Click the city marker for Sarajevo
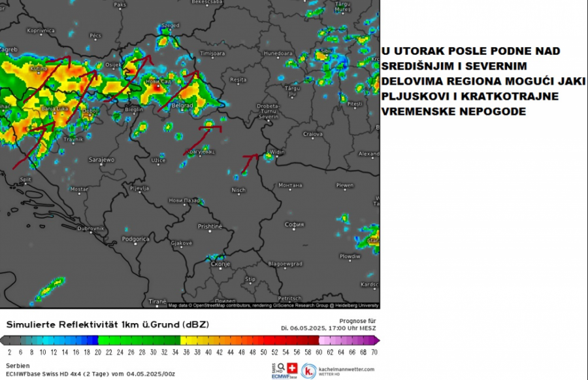This screenshot has width=588, height=380. tap(102, 165)
